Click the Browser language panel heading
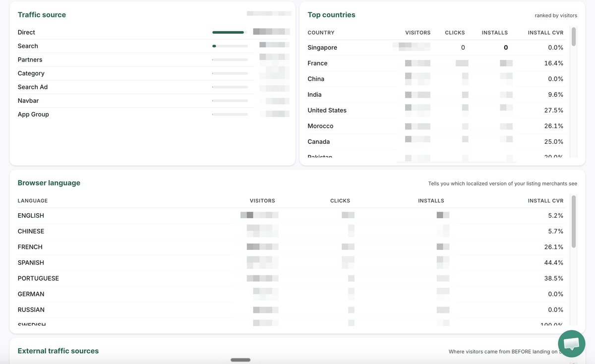This screenshot has height=364, width=595. click(x=49, y=183)
